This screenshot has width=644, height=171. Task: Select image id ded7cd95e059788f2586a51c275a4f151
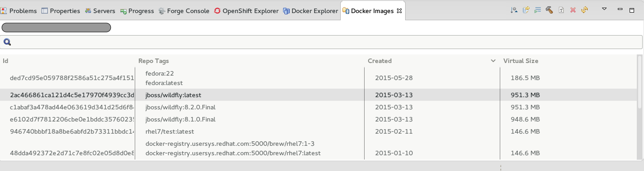72,78
